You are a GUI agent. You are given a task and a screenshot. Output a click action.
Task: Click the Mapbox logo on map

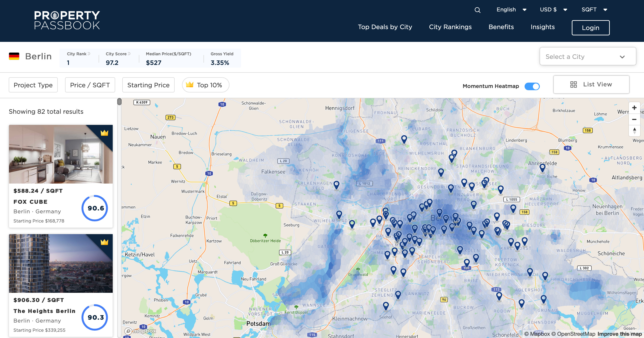tap(140, 331)
